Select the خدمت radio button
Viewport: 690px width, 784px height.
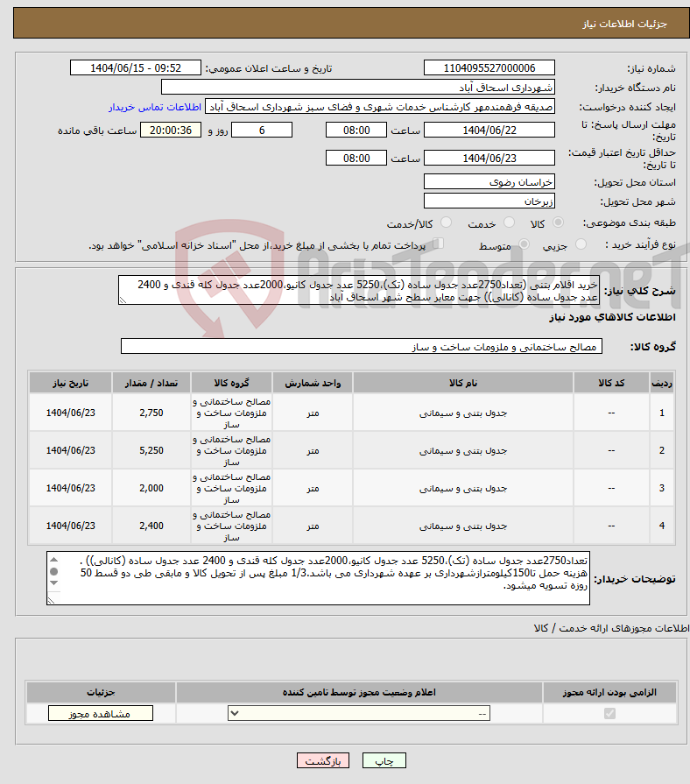pyautogui.click(x=509, y=222)
